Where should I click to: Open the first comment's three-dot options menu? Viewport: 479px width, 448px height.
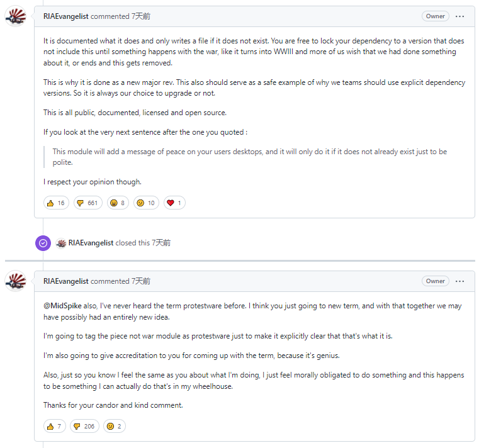(x=460, y=16)
